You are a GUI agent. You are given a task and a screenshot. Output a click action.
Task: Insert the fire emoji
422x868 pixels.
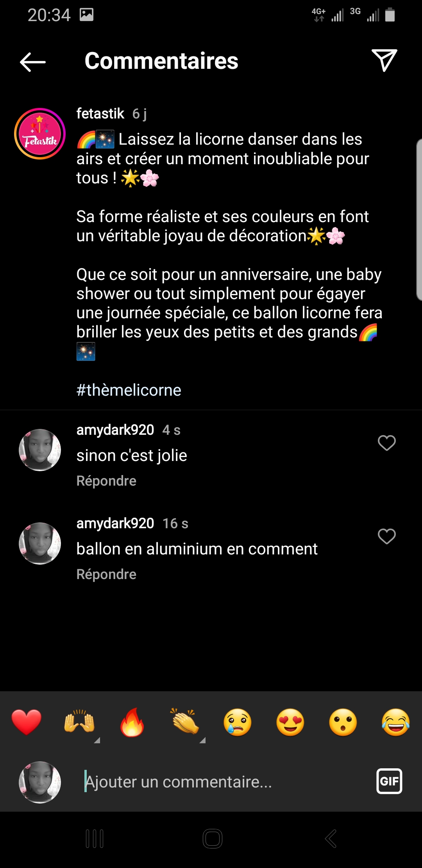(132, 722)
